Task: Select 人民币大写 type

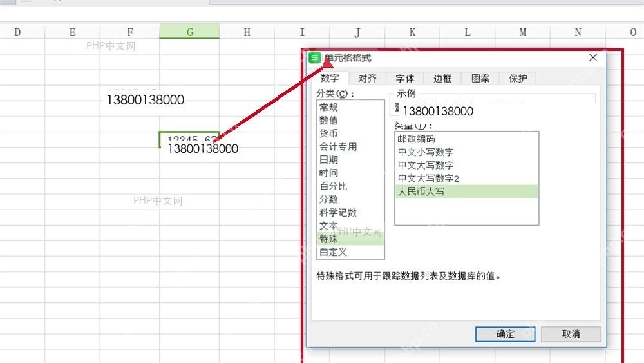Action: click(466, 191)
